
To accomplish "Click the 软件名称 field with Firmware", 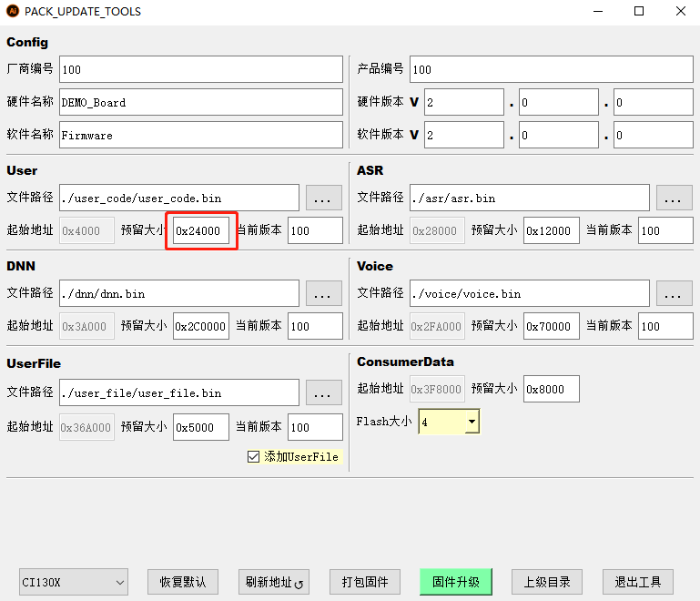I will pyautogui.click(x=201, y=135).
